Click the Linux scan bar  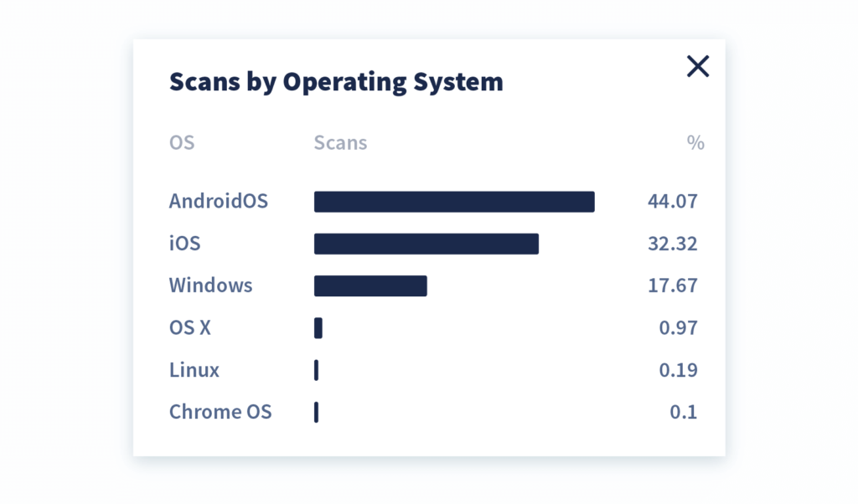point(317,370)
